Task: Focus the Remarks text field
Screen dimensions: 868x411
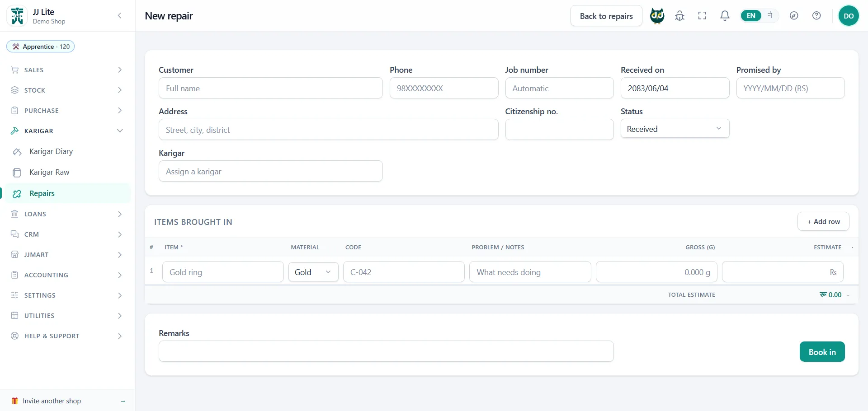Action: click(x=386, y=351)
